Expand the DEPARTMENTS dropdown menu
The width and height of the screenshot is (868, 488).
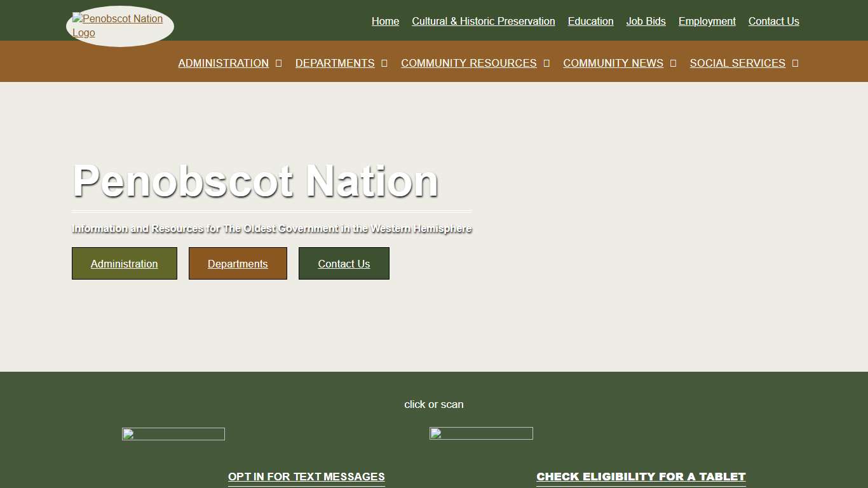335,63
